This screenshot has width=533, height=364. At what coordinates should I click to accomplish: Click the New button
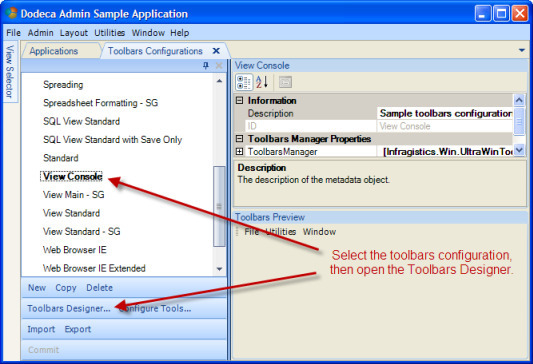[37, 288]
